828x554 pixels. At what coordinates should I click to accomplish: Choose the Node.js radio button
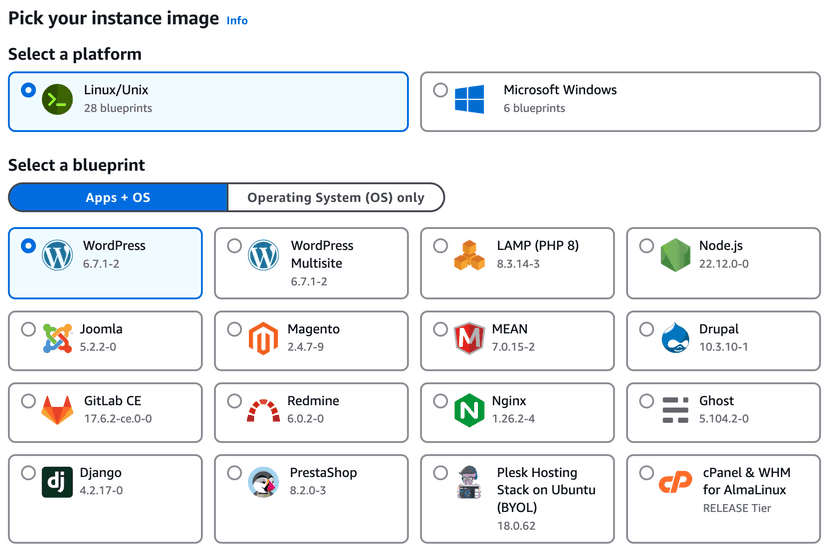(646, 246)
